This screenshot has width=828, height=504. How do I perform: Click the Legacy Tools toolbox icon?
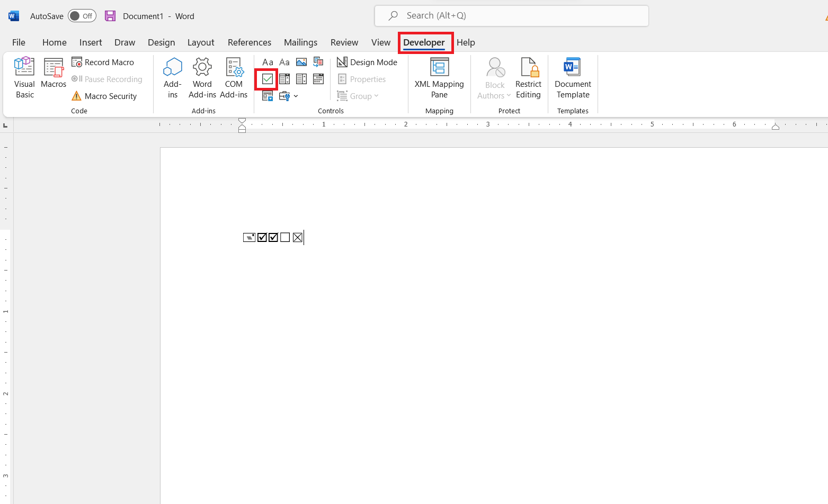(284, 96)
